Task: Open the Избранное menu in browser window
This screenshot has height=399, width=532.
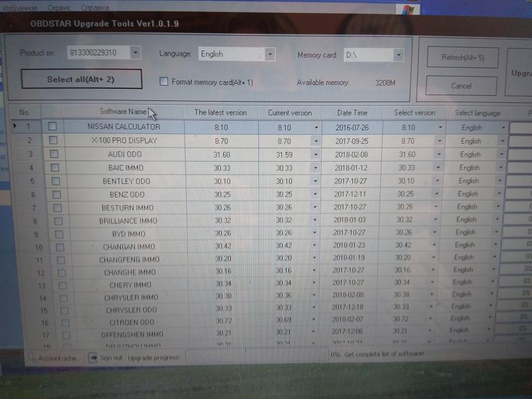Action: (20, 8)
